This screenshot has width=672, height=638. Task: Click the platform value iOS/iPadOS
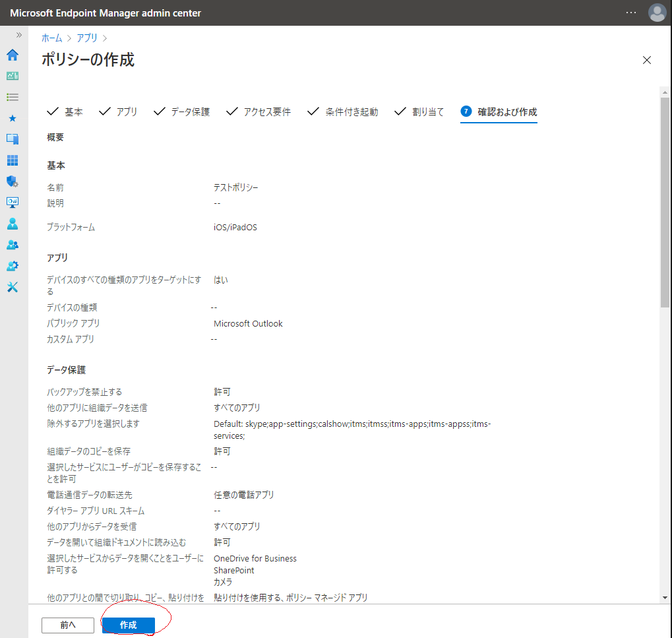pyautogui.click(x=235, y=227)
